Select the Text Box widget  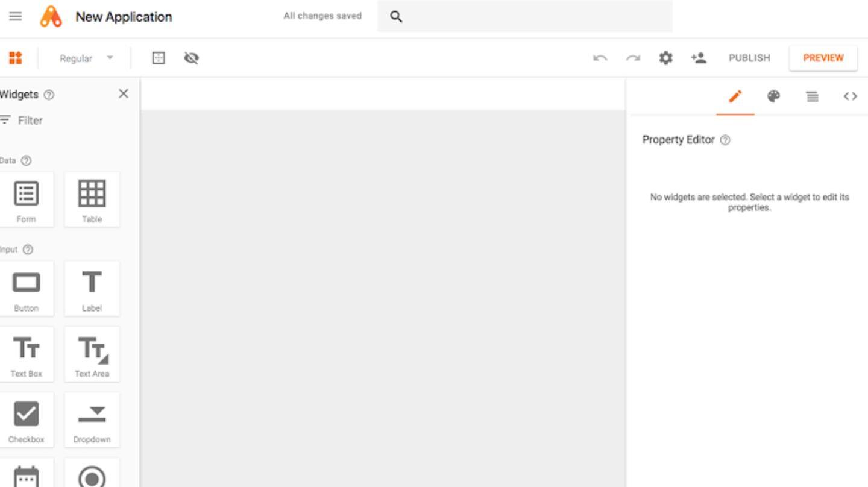pos(26,354)
